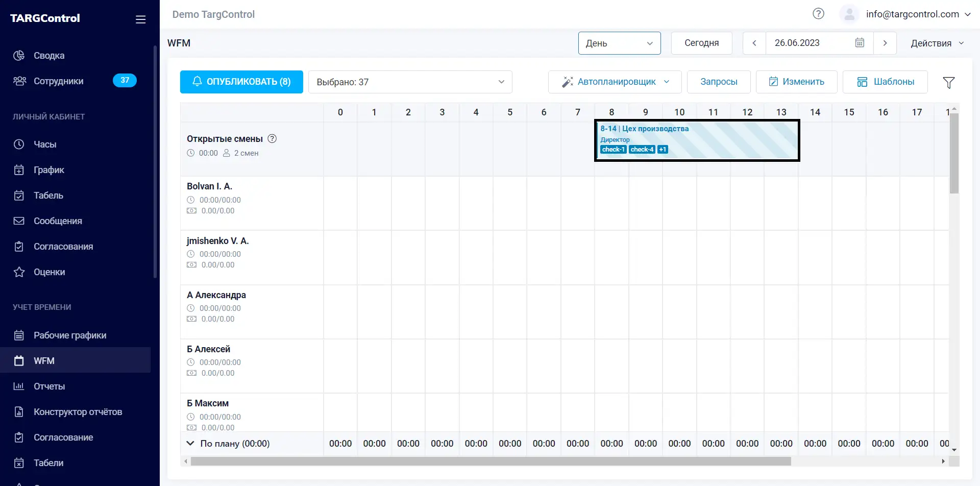Open the help question mark icon in header
980x486 pixels.
pos(818,14)
